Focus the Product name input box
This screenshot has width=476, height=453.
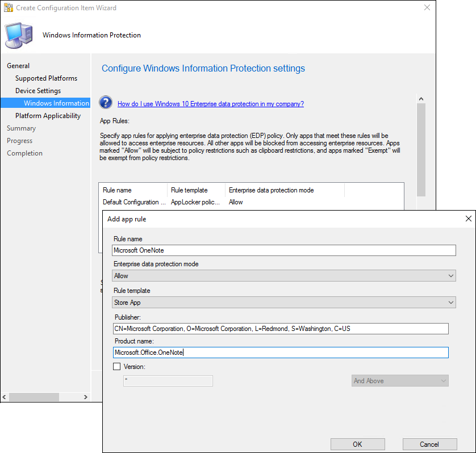pyautogui.click(x=281, y=353)
